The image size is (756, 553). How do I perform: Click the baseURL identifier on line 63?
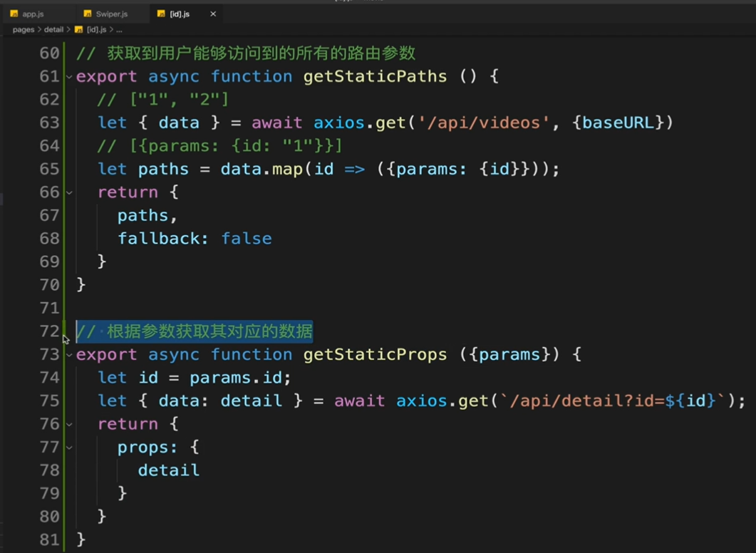[618, 123]
